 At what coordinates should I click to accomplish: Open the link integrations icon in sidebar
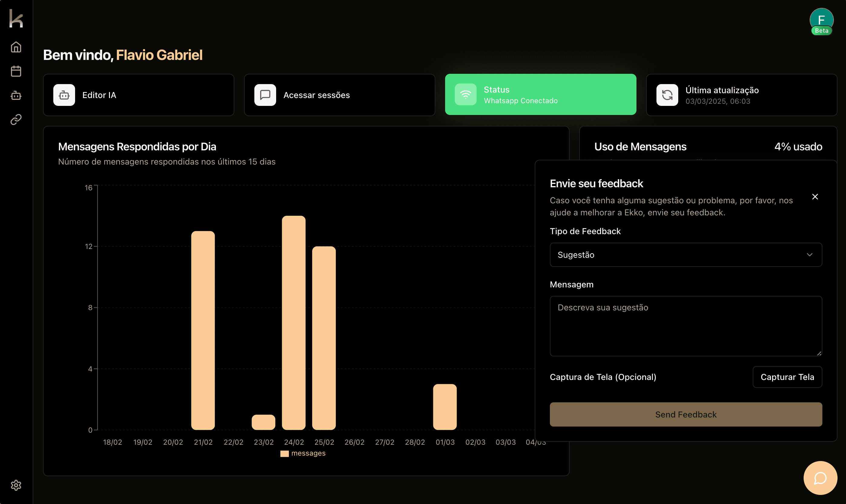[16, 119]
